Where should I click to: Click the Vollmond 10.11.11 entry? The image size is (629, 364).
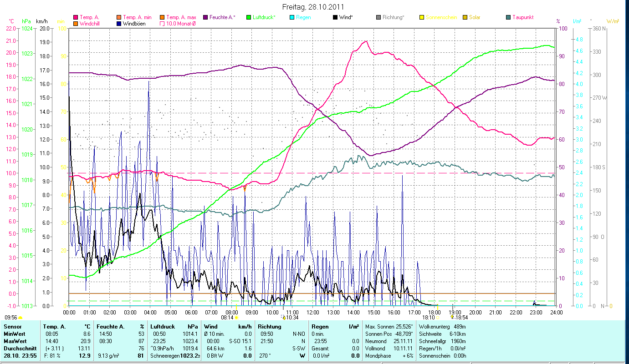coord(389,349)
